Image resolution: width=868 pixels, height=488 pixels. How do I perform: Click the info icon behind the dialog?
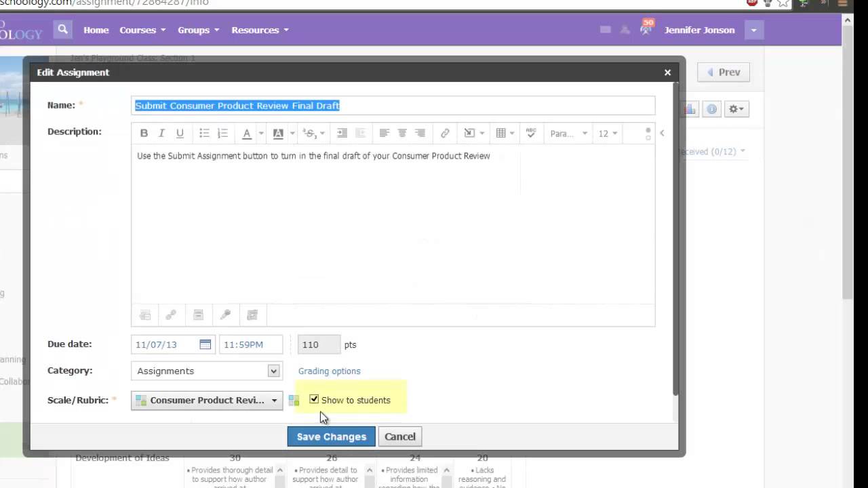[x=711, y=109]
